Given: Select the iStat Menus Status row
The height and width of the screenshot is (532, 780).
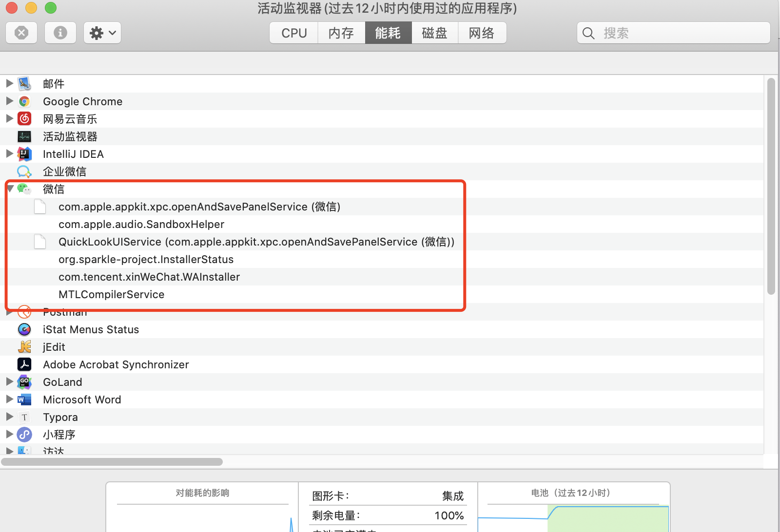Looking at the screenshot, I should (382, 329).
